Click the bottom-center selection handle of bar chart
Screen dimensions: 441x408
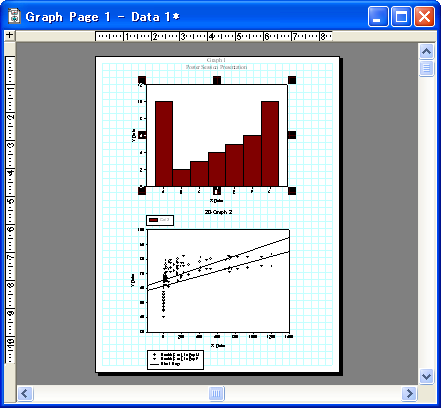point(217,191)
